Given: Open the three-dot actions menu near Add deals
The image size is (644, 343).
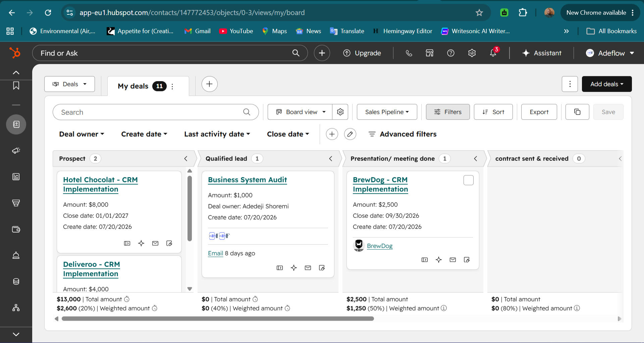Looking at the screenshot, I should pos(570,84).
